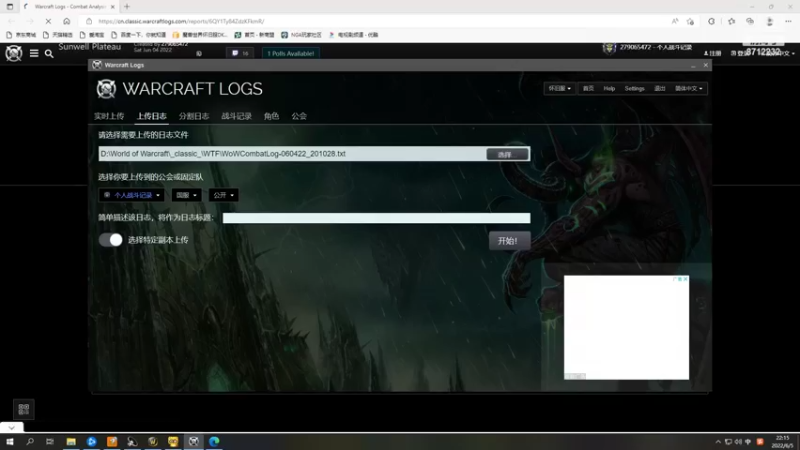The image size is (800, 450).
Task: Open the 公开 visibility dropdown
Action: [x=223, y=195]
